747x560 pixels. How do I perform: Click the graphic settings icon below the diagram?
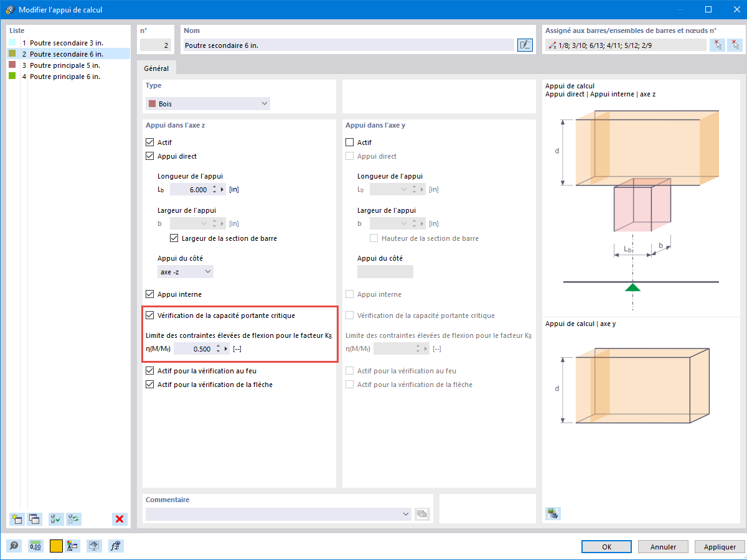coord(553,513)
